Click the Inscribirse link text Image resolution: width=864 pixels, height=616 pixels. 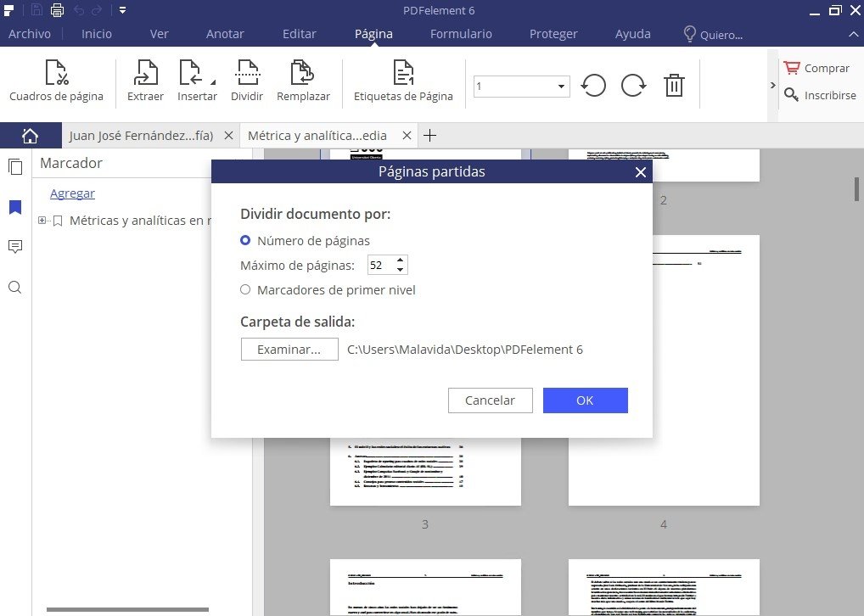pyautogui.click(x=830, y=95)
